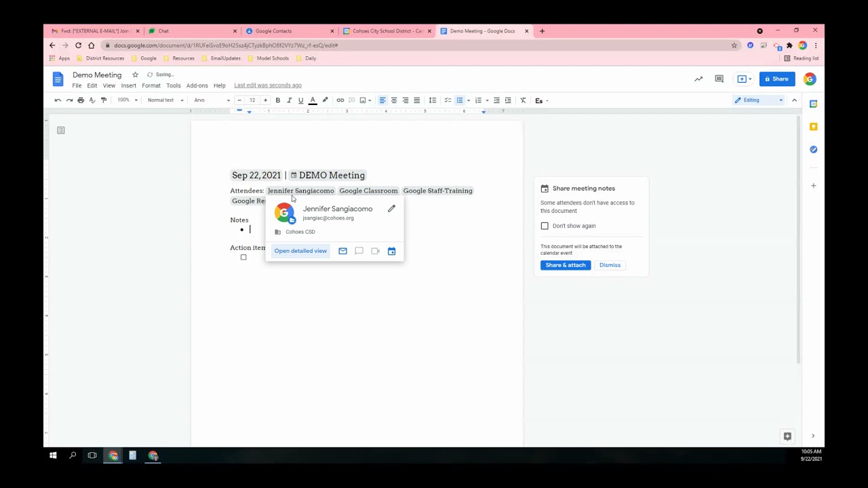This screenshot has width=868, height=488.
Task: Open the Editing mode dropdown
Action: tap(758, 100)
